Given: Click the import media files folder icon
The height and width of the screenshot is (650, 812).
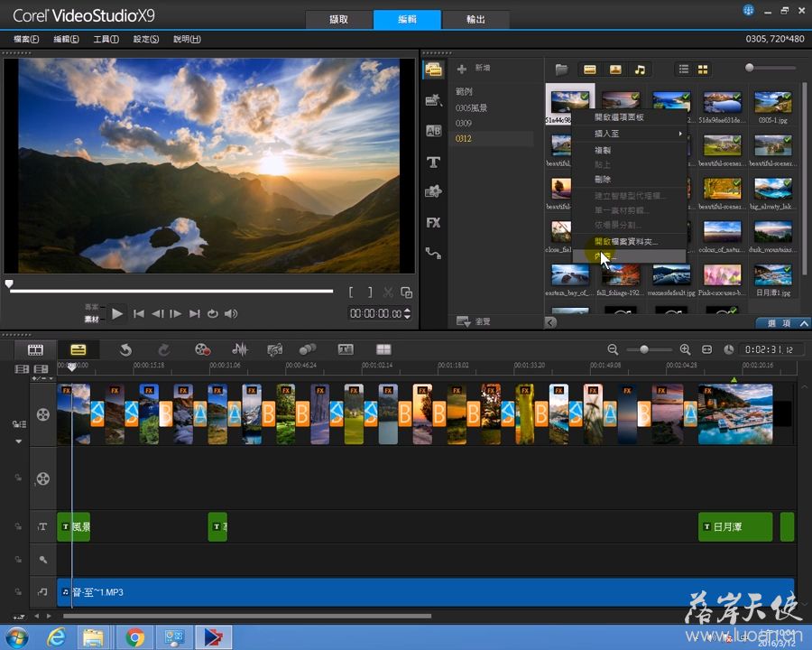Looking at the screenshot, I should [561, 69].
